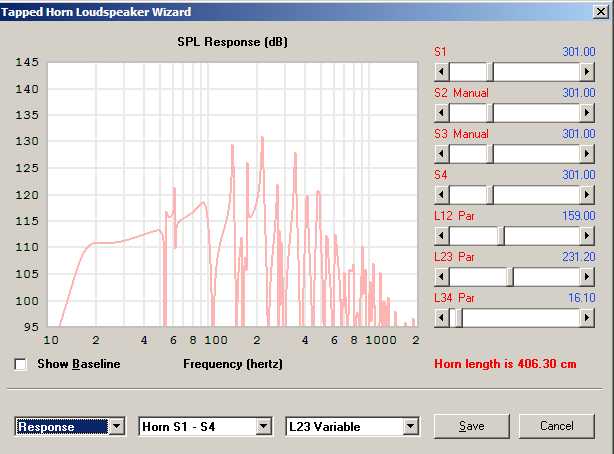614x454 pixels.
Task: Click the L23 value 231.20
Action: click(578, 257)
